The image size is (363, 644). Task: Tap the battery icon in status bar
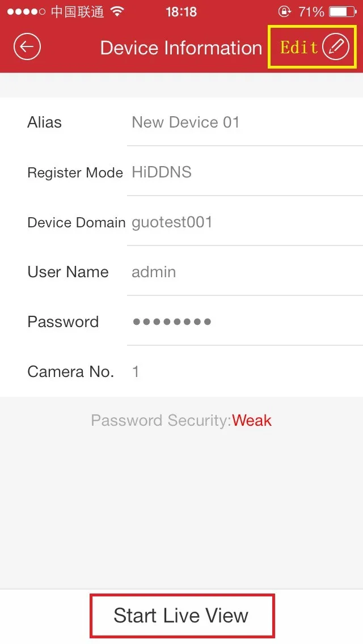(342, 11)
